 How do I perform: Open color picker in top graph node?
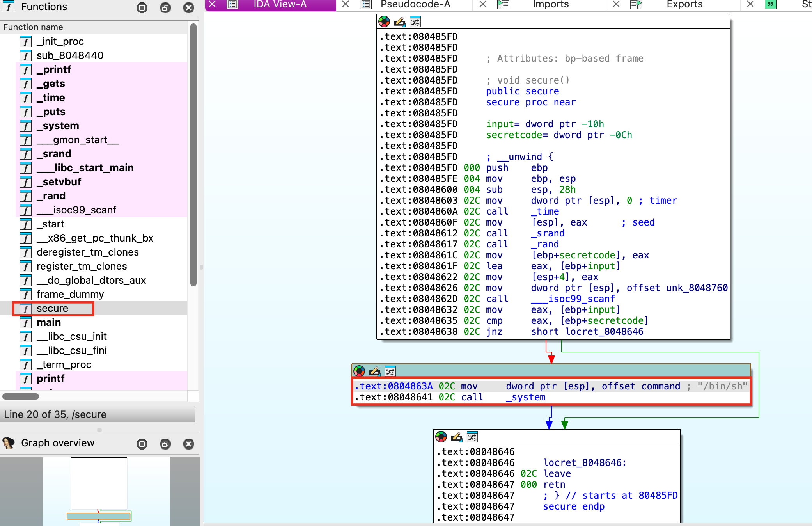(x=384, y=22)
